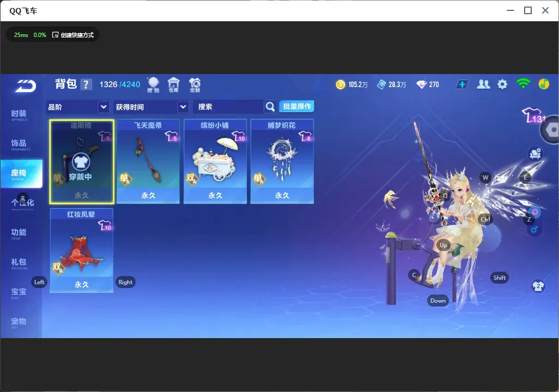
Task: Click the Right key overlay button
Action: coord(125,282)
